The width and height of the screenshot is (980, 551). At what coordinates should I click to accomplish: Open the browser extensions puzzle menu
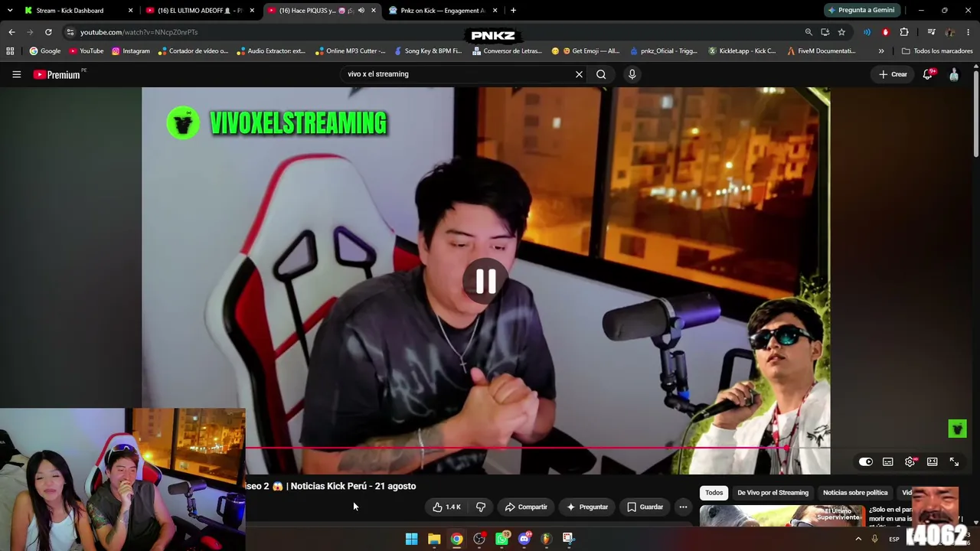point(904,32)
